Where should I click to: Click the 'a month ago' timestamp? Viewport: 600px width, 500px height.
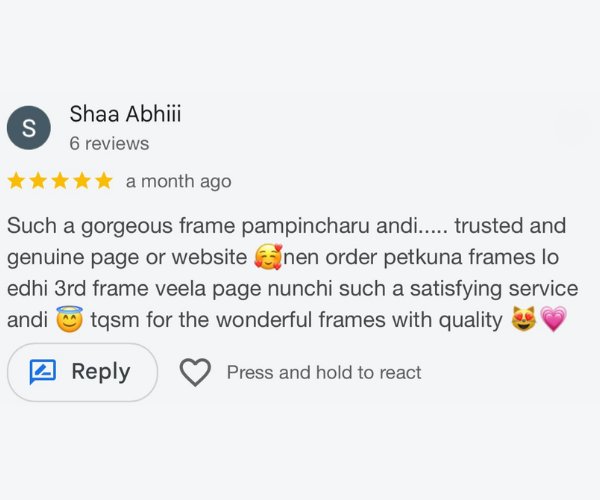[x=178, y=182]
